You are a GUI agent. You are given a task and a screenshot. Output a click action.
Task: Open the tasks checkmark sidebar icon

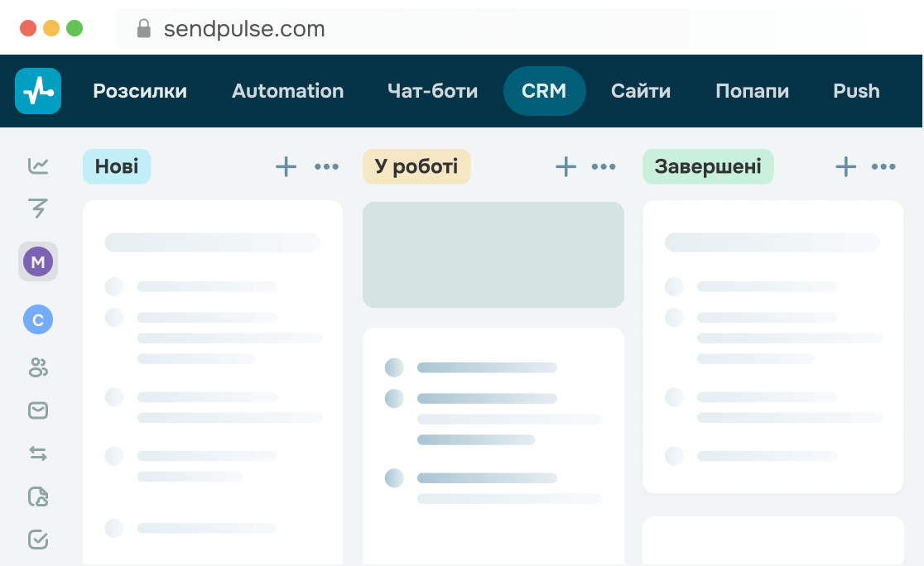point(38,540)
